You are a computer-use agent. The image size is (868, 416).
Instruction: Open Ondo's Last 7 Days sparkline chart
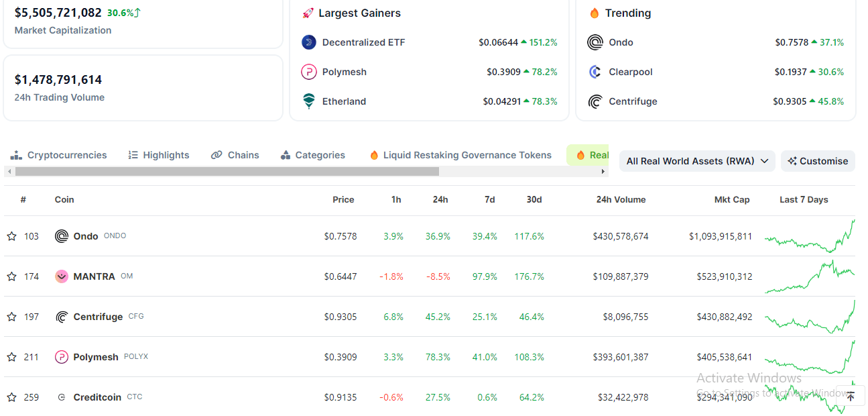[x=809, y=236]
